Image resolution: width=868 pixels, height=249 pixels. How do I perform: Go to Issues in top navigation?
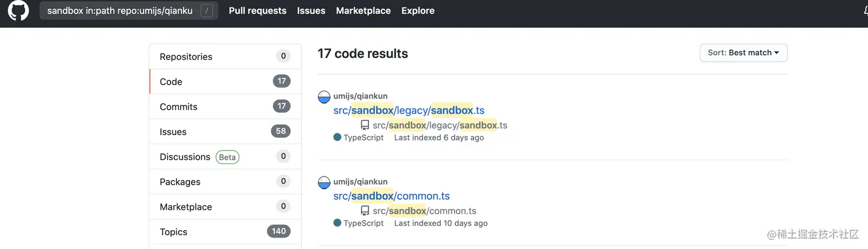311,10
